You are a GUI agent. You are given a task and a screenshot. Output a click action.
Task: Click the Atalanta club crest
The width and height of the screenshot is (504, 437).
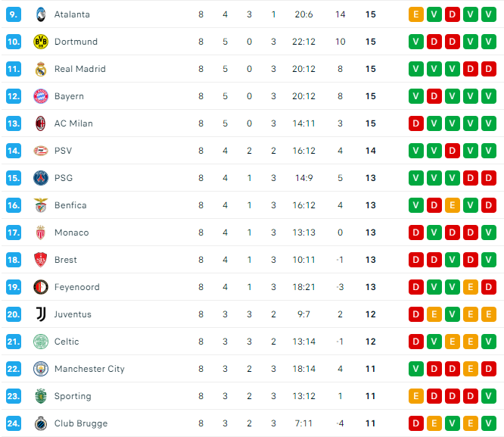[x=41, y=14]
